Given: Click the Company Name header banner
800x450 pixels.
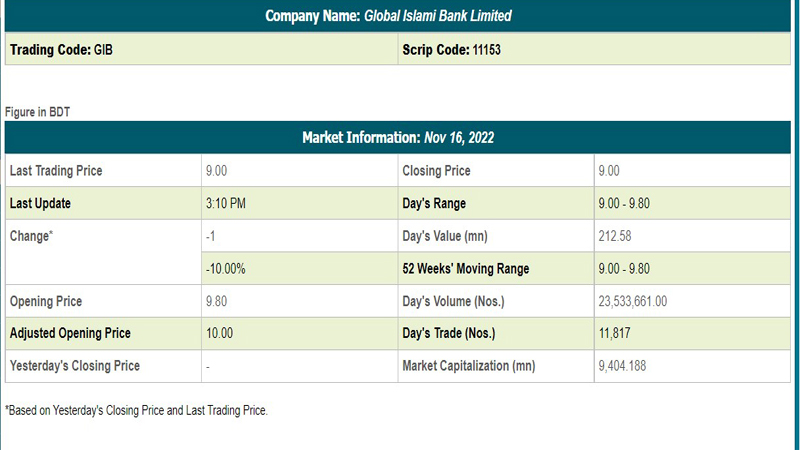Looking at the screenshot, I should (399, 16).
